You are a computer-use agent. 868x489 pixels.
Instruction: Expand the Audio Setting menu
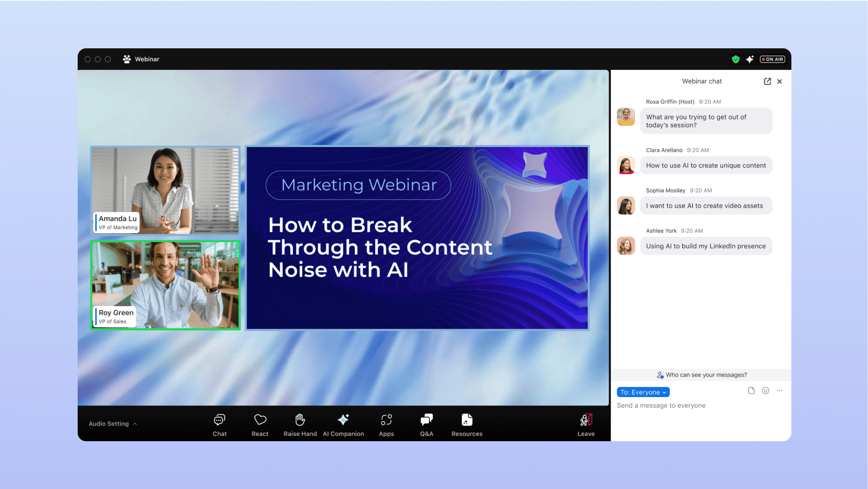(112, 424)
